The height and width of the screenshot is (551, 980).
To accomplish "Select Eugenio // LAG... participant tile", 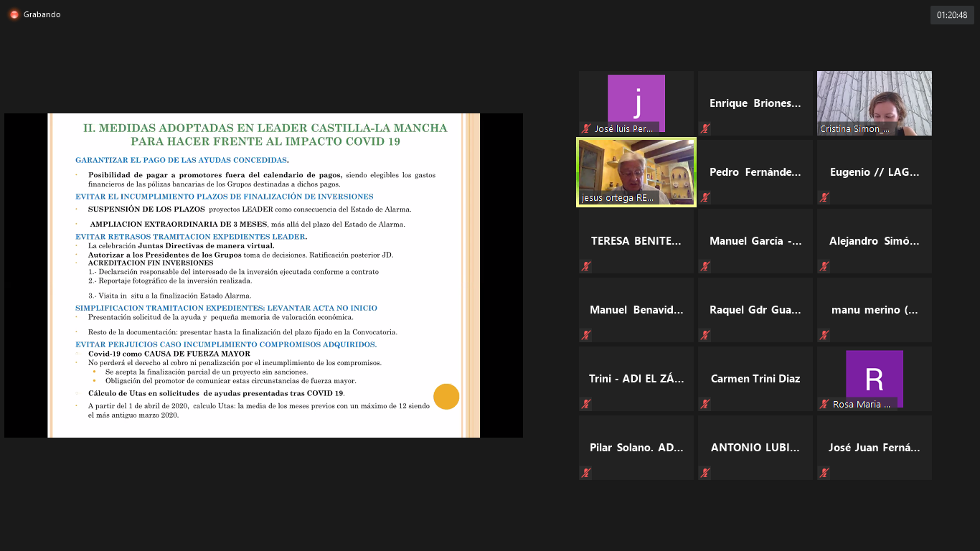I will [x=875, y=172].
